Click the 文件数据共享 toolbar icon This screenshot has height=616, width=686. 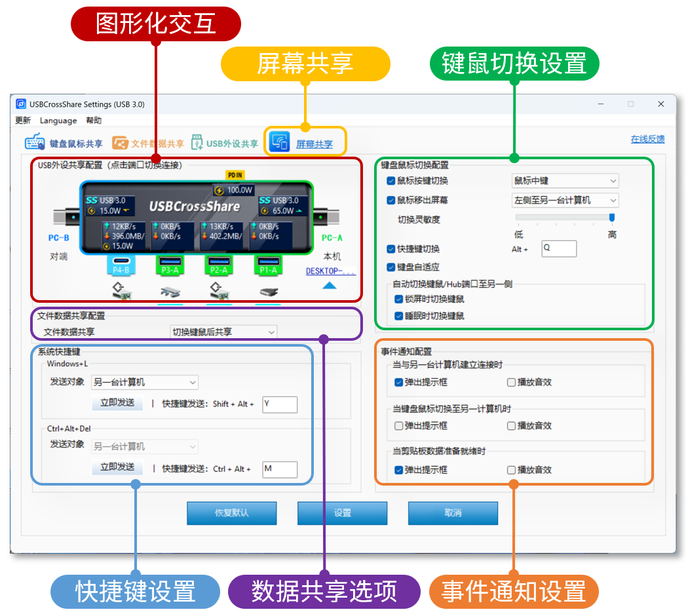[x=120, y=143]
